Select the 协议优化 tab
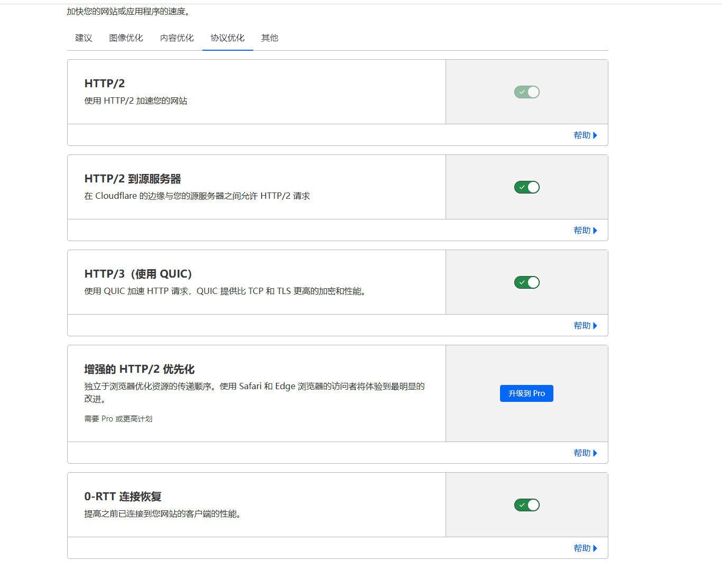 click(x=227, y=38)
